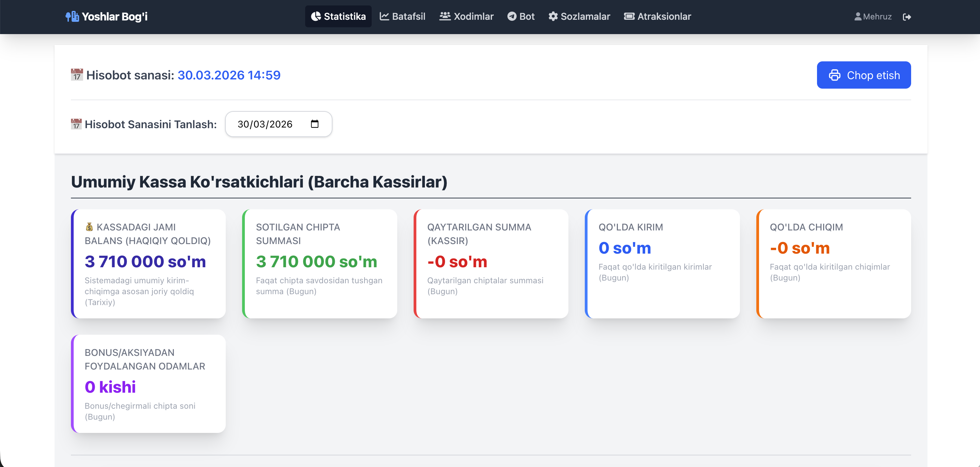This screenshot has width=980, height=467.
Task: Click the line chart Batafsil icon
Action: (x=384, y=16)
